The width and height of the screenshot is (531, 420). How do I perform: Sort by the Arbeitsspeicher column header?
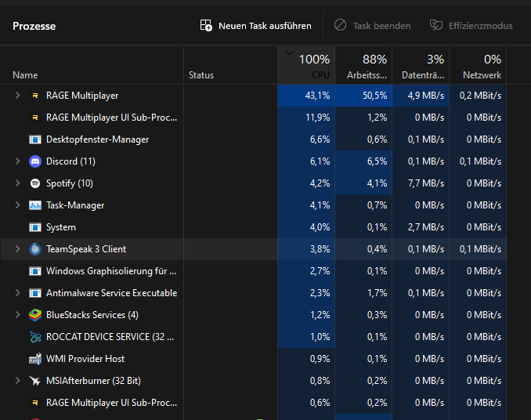coord(363,65)
